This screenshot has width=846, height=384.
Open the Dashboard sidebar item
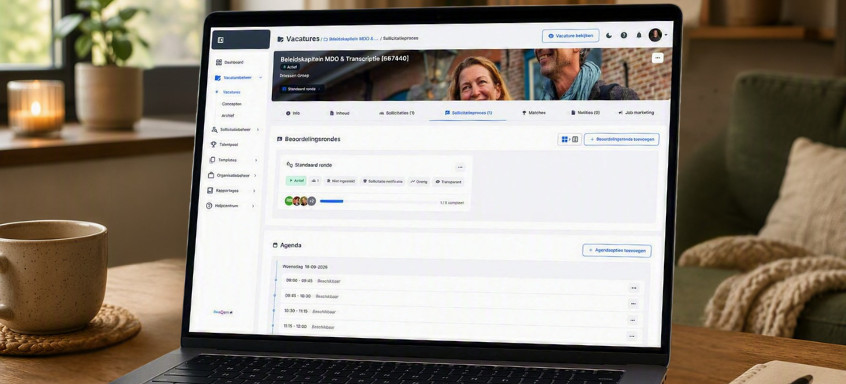230,63
